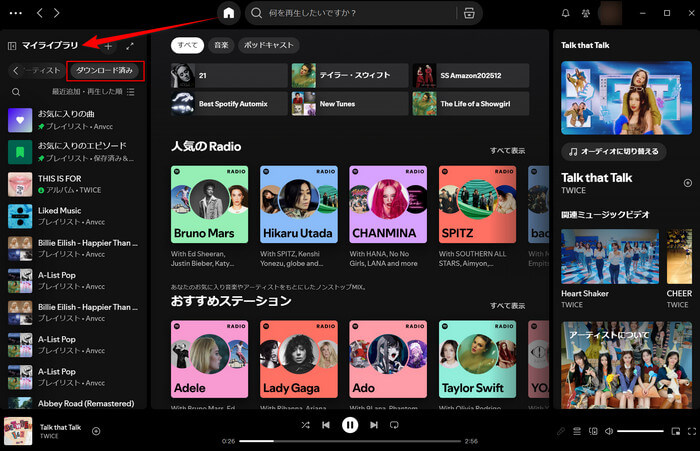
Task: Click the search magnifier icon in top bar
Action: coord(256,13)
